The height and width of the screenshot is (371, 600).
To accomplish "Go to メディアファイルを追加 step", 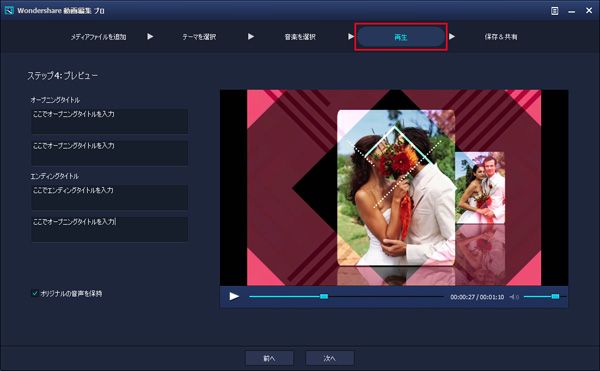I will click(98, 37).
